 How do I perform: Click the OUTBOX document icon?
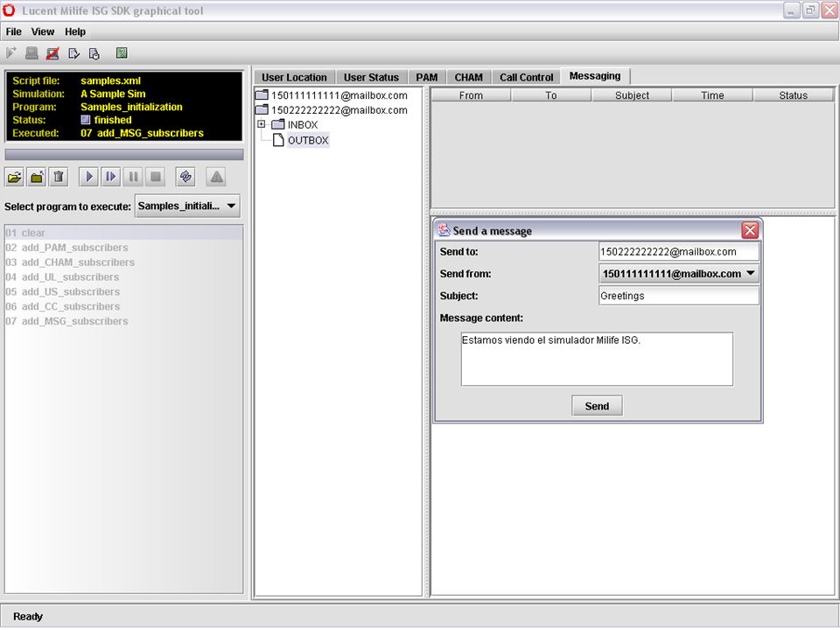pyautogui.click(x=278, y=140)
